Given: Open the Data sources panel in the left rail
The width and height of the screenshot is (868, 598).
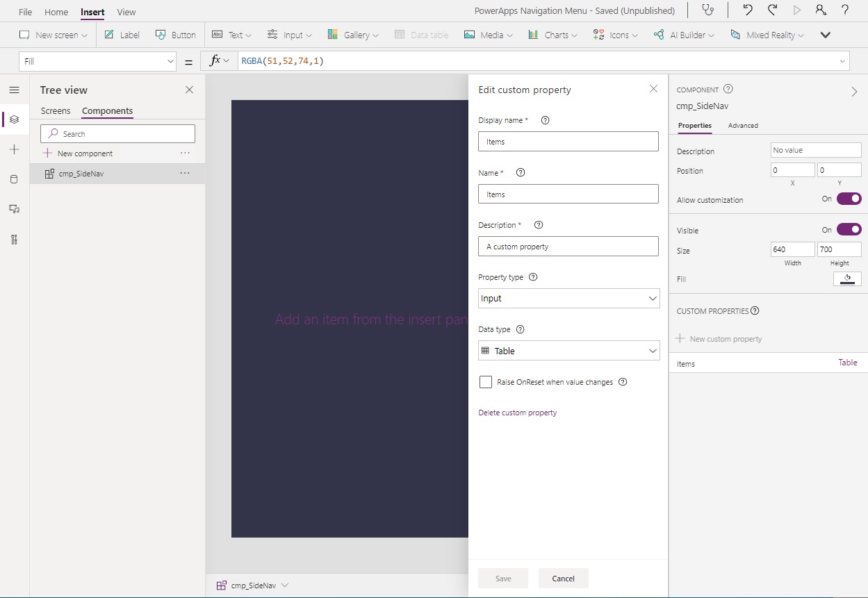Looking at the screenshot, I should 14,179.
